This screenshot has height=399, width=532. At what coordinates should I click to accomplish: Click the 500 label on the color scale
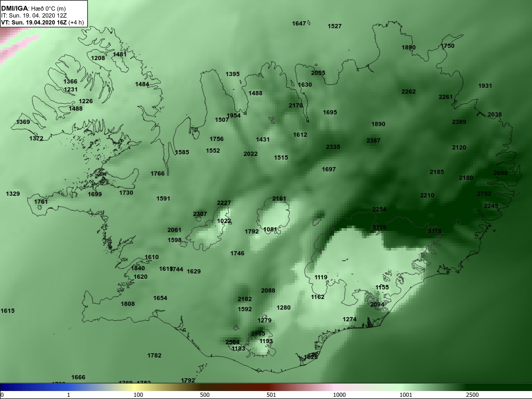205,395
